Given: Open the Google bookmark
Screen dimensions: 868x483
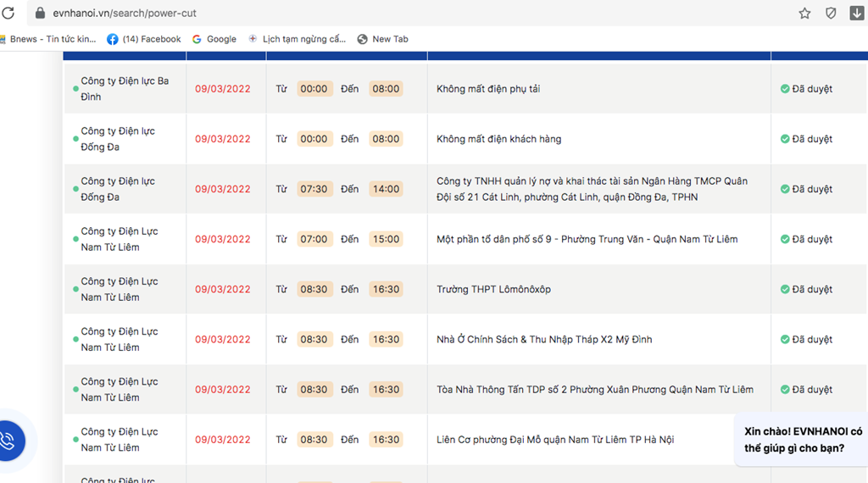Looking at the screenshot, I should coord(214,39).
